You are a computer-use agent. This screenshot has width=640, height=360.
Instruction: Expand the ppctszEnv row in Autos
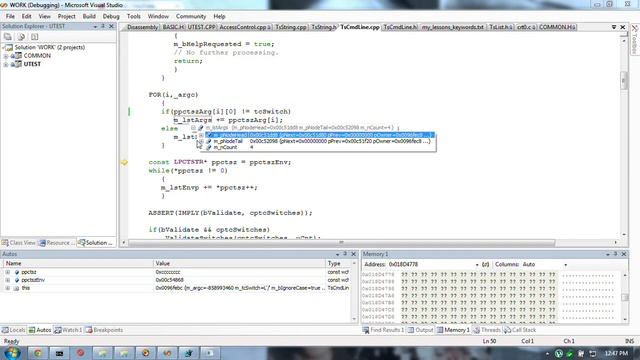[7, 280]
